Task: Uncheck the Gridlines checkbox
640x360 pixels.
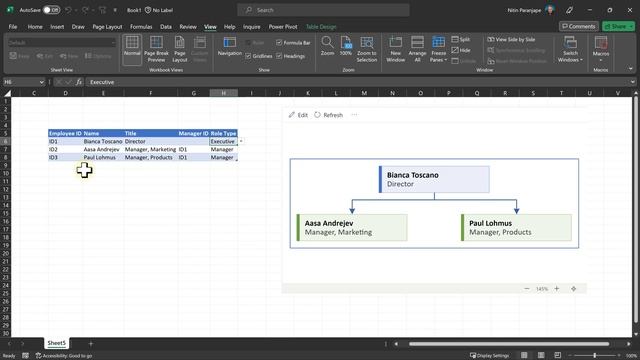Action: coord(248,56)
